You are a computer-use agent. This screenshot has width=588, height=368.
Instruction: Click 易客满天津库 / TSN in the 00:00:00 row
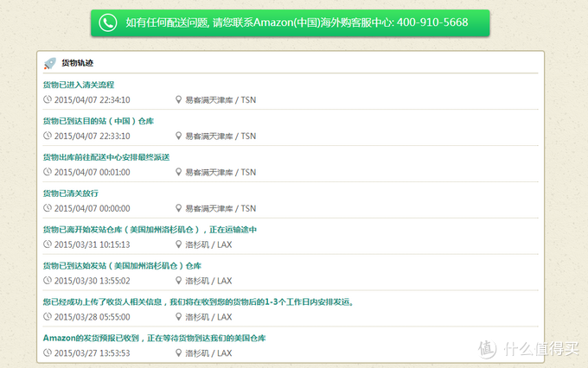pos(220,208)
